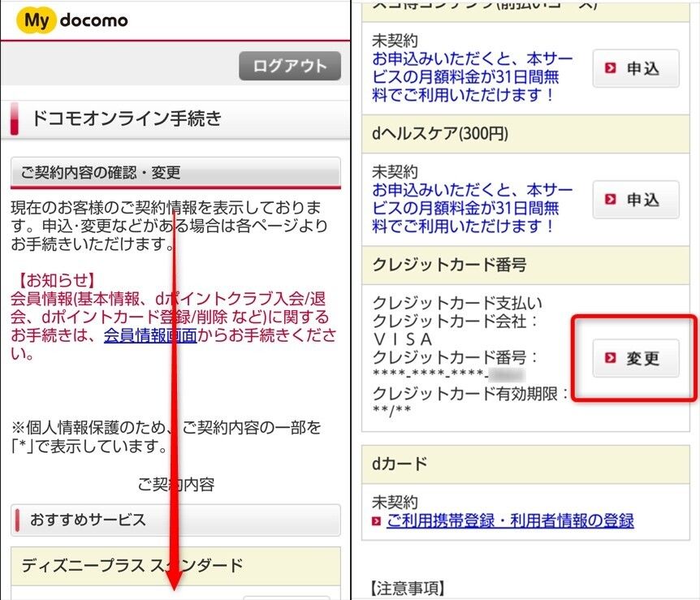Click the dカード section heading

click(400, 464)
